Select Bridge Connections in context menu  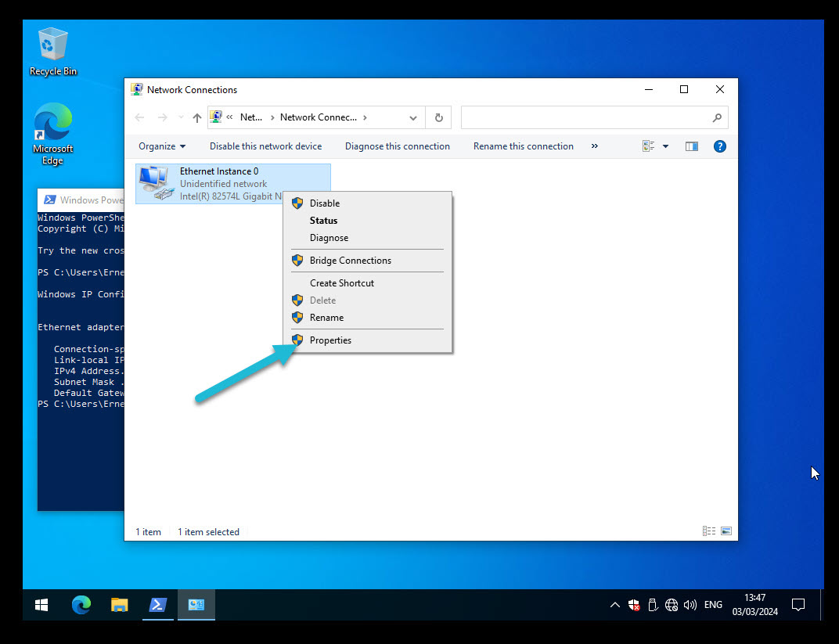click(350, 261)
